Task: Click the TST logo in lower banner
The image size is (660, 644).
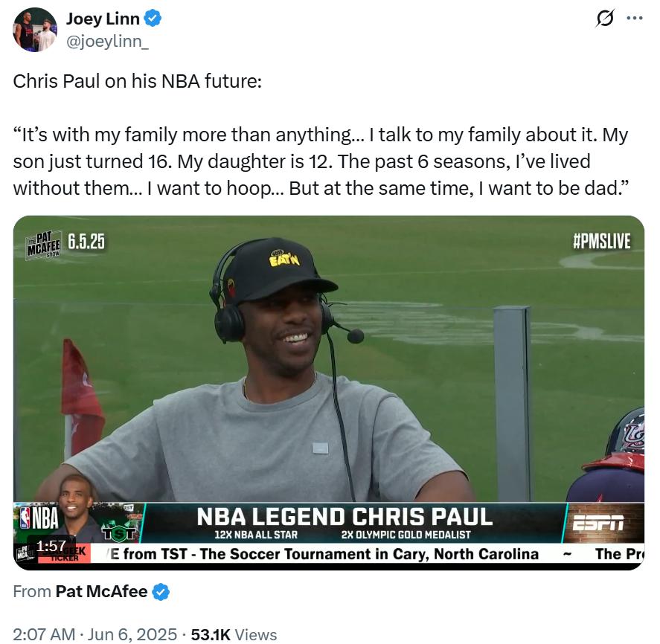Action: pyautogui.click(x=120, y=532)
